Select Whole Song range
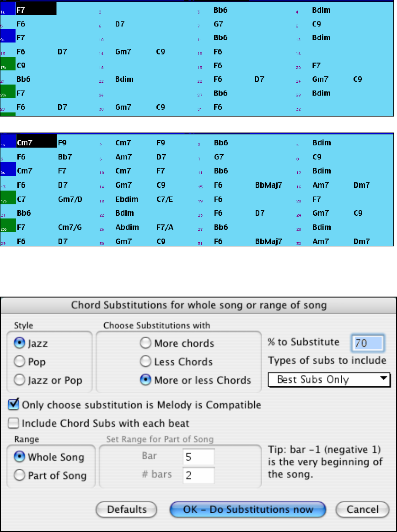 (20, 457)
